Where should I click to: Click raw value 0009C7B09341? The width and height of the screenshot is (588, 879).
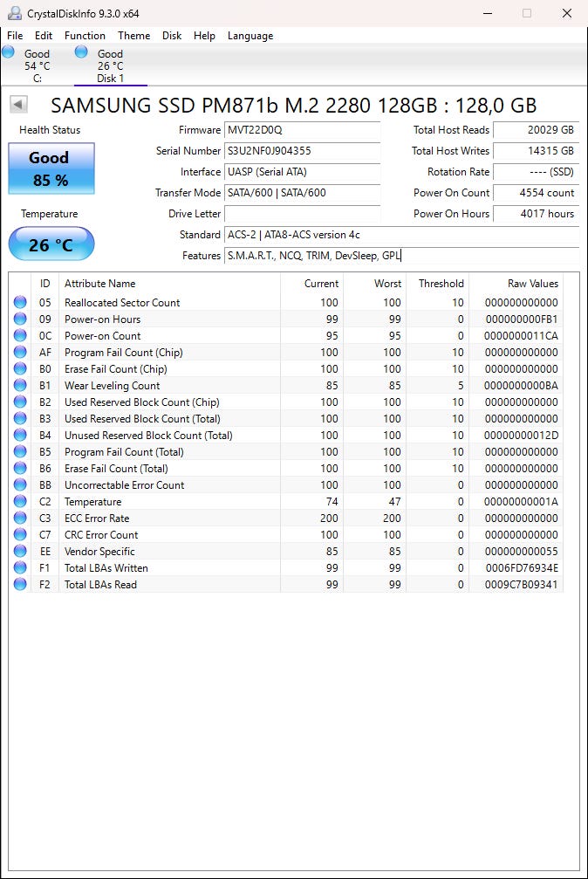(522, 585)
